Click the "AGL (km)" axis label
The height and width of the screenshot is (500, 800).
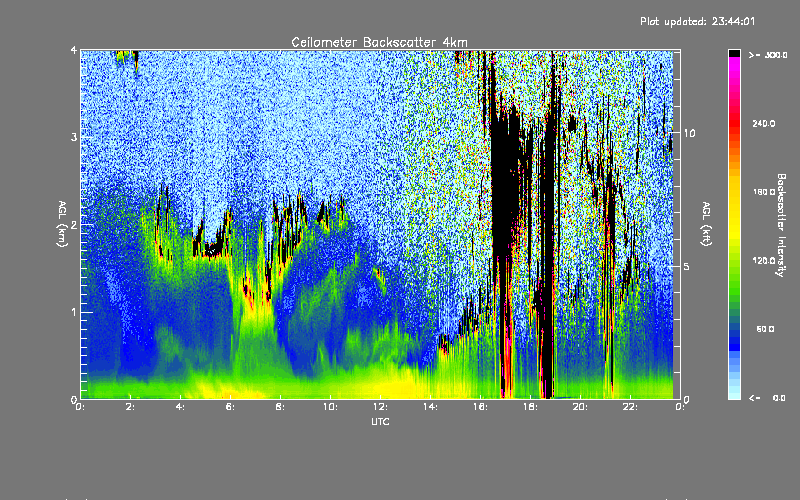coord(62,224)
